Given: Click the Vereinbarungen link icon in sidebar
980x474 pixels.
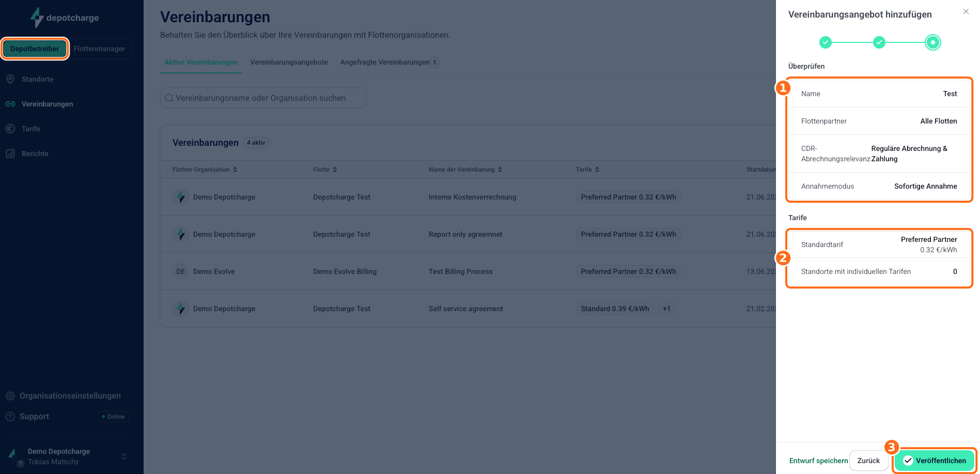Looking at the screenshot, I should coord(10,104).
